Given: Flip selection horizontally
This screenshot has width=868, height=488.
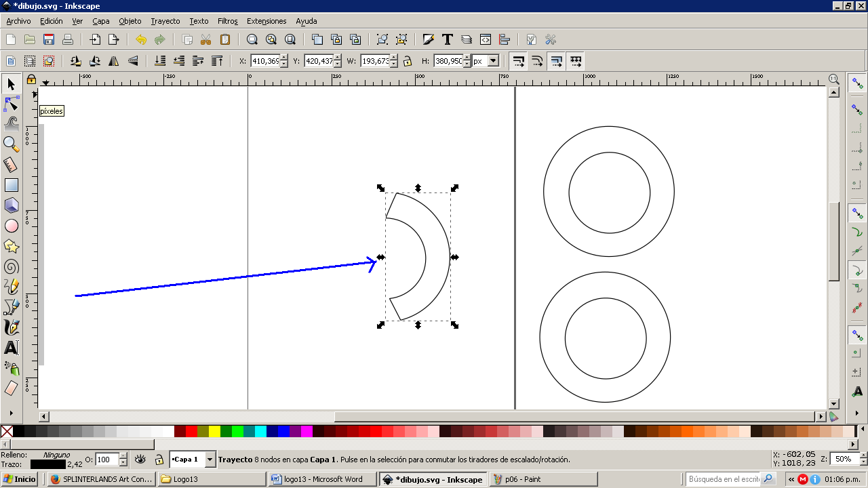Looking at the screenshot, I should tap(114, 61).
